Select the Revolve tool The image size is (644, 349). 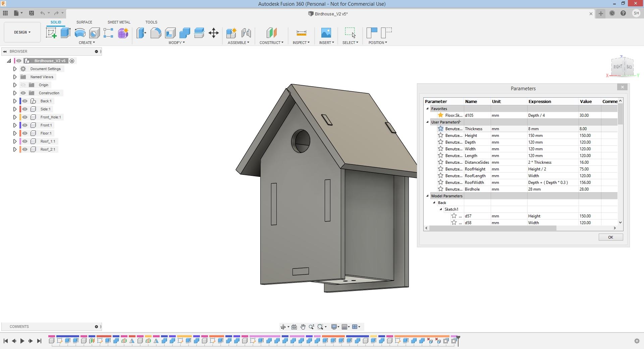80,33
